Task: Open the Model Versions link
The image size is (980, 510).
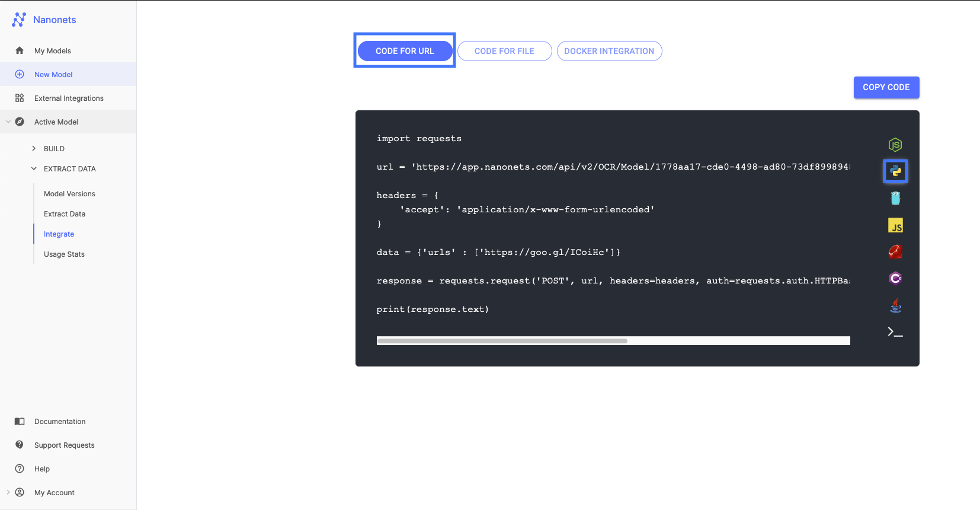Action: 69,194
